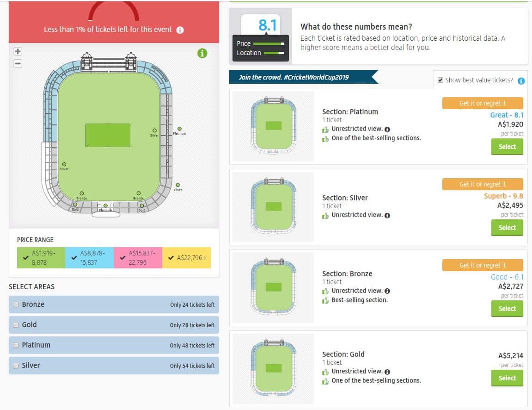Select the Gold ticket at A$5,214
Viewport: 532px width, 410px height.
[x=507, y=378]
